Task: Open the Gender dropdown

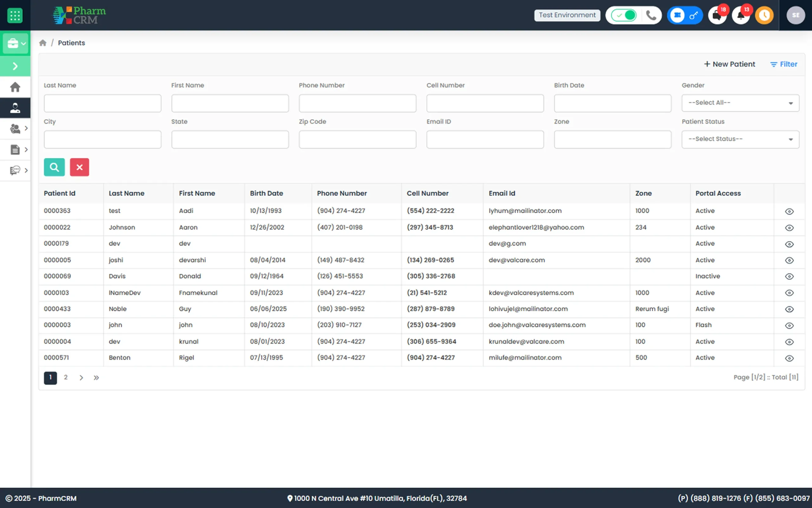Action: [x=740, y=103]
